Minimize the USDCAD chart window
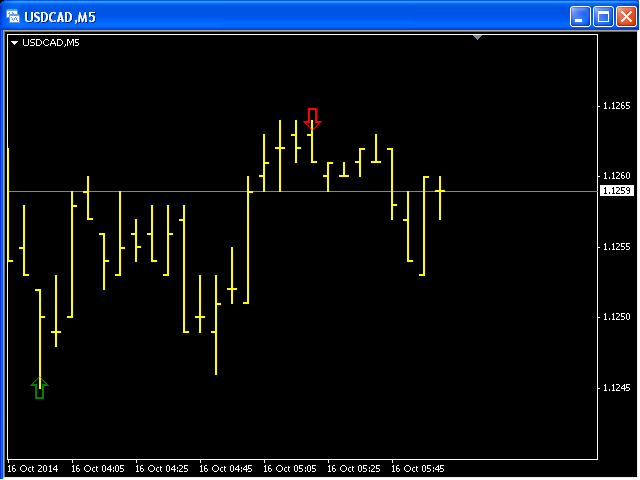The width and height of the screenshot is (640, 480). pos(580,17)
